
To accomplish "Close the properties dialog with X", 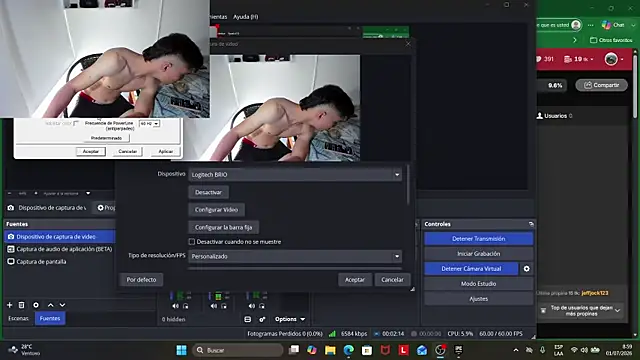I will (408, 44).
